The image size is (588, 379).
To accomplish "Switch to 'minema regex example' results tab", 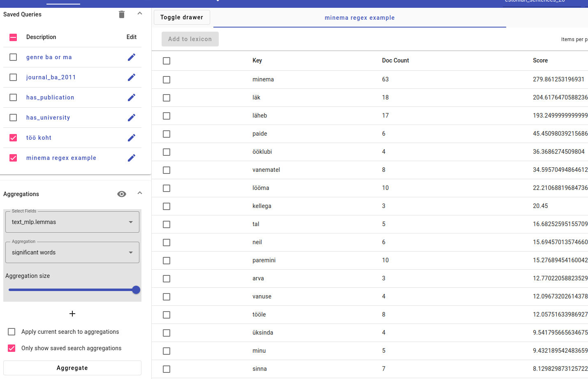I will pyautogui.click(x=360, y=18).
